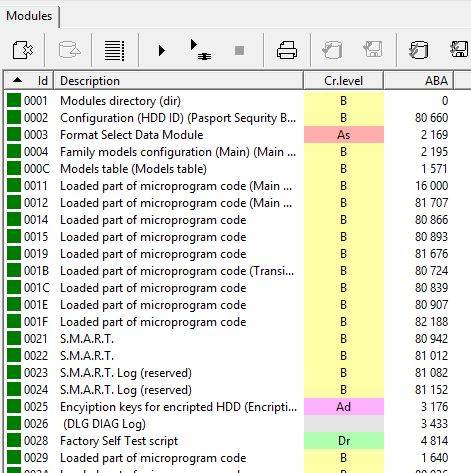Click the database read icon after the printer
Screen dimensions: 471x473
(332, 50)
